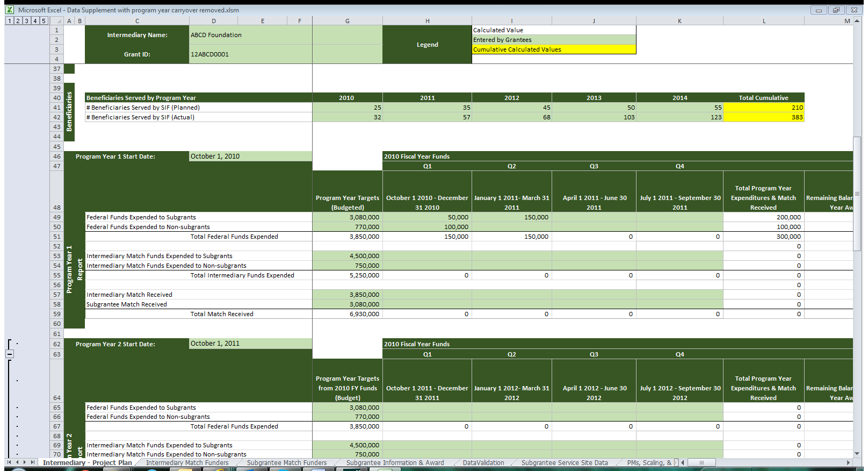Select row 49 header
The image size is (868, 471).
click(56, 217)
